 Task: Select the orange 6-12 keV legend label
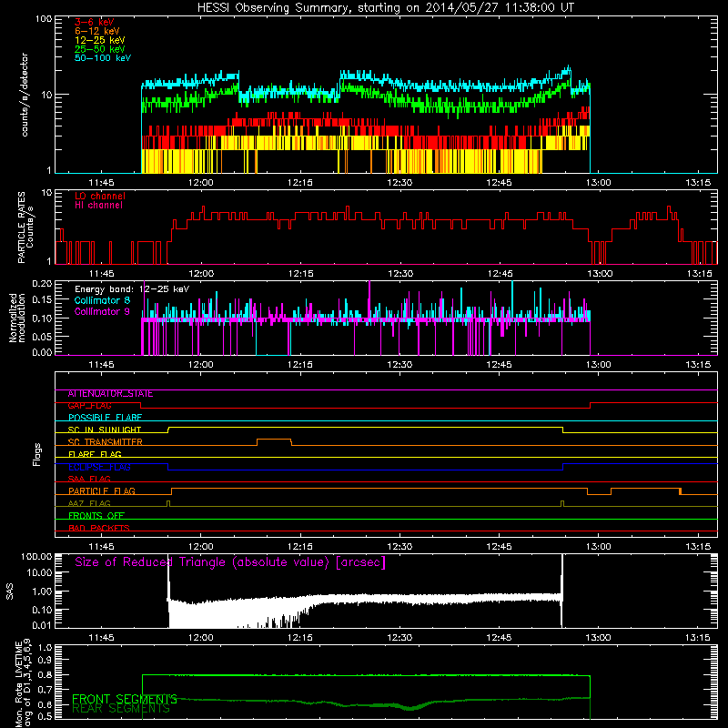click(96, 31)
